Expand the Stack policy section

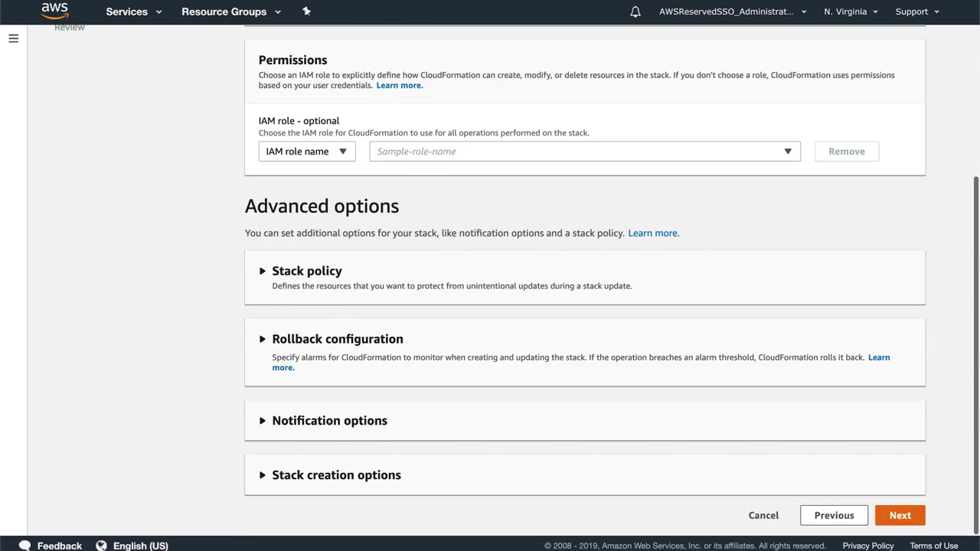point(306,271)
